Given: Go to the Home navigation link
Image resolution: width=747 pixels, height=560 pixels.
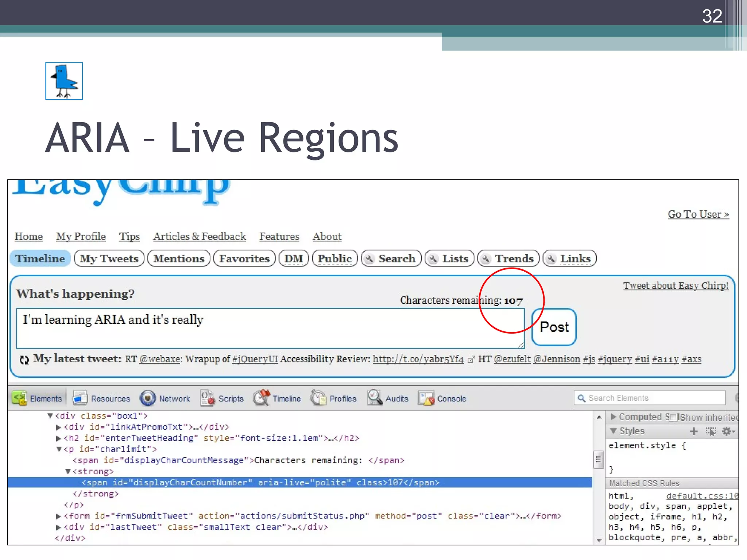Looking at the screenshot, I should point(29,237).
